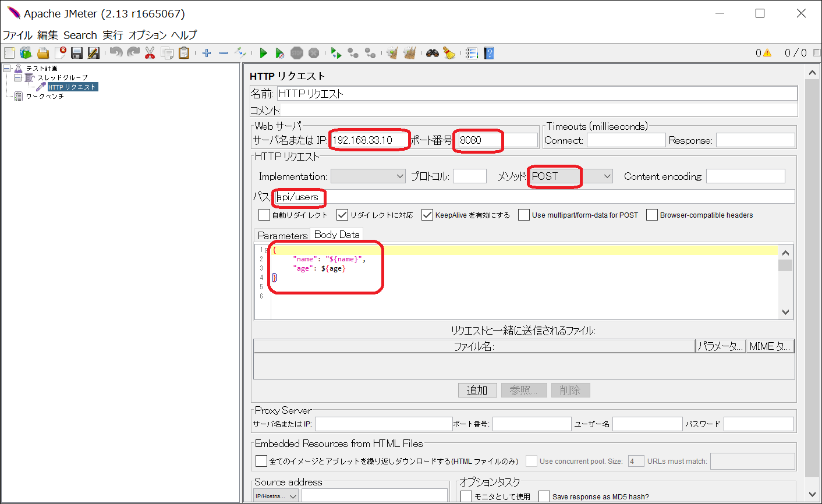Click the Save As icon with the pencil

click(x=94, y=53)
